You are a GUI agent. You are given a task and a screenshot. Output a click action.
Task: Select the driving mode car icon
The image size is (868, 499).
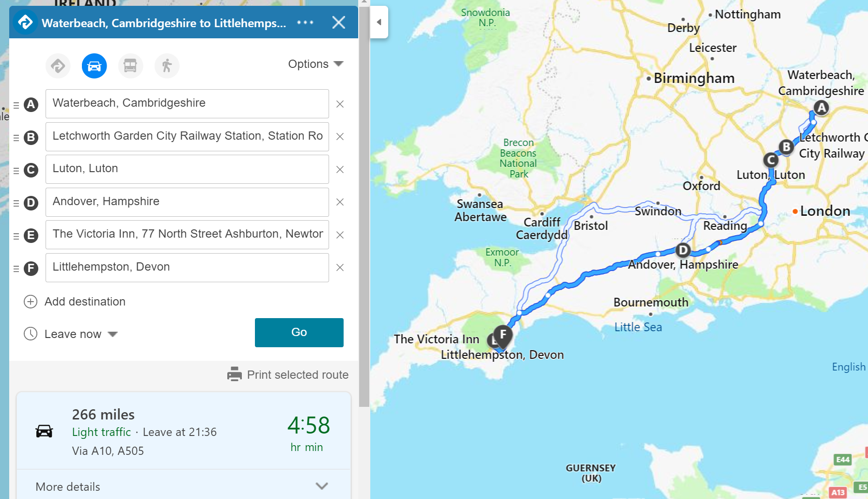94,66
